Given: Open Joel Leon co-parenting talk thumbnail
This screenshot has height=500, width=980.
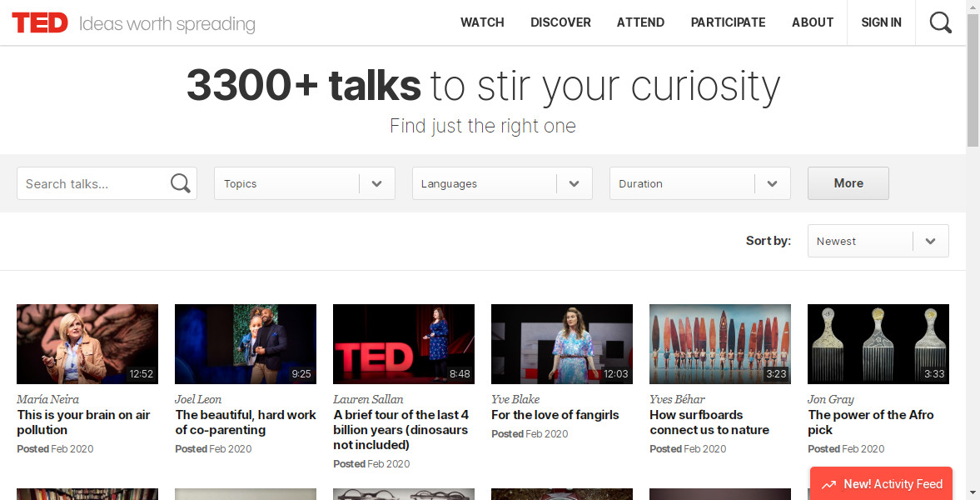Looking at the screenshot, I should (x=246, y=344).
